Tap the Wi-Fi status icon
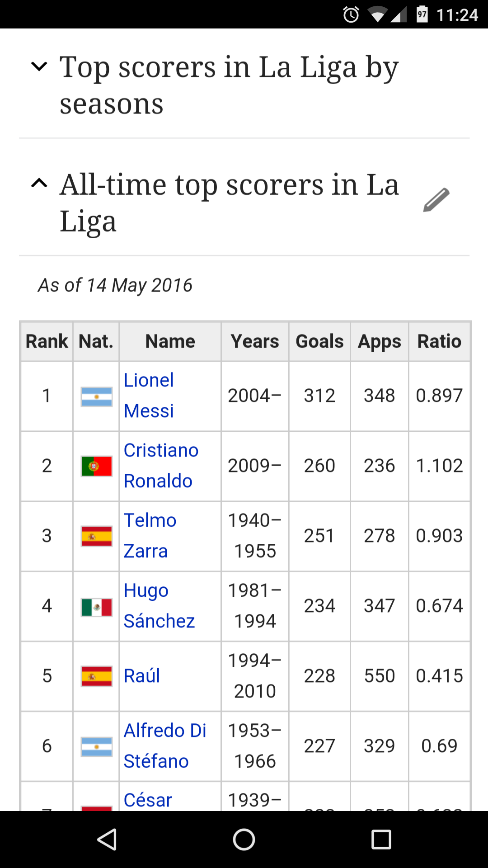 pyautogui.click(x=377, y=14)
